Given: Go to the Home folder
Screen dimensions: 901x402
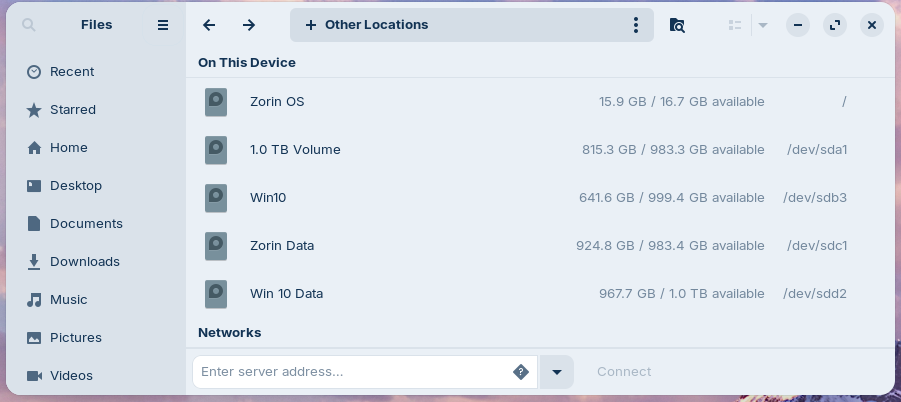Looking at the screenshot, I should [69, 148].
